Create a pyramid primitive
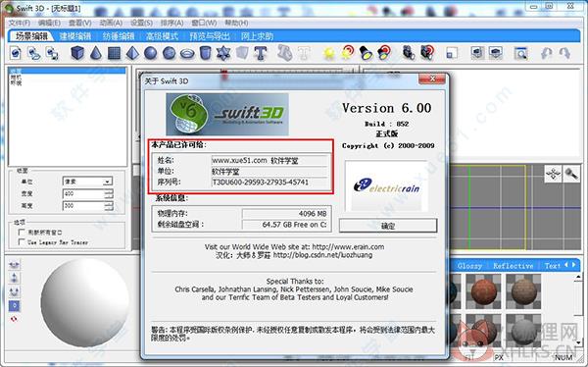The image size is (588, 367). [x=132, y=53]
